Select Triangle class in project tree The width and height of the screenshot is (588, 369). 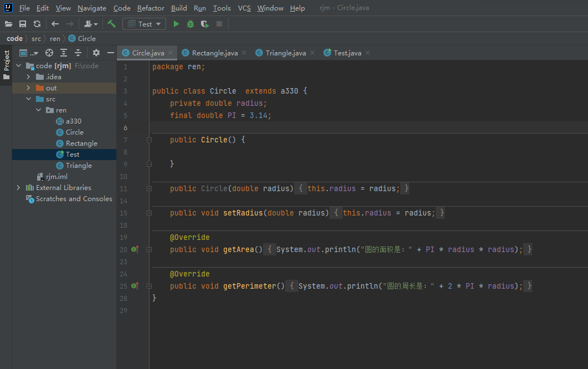click(x=79, y=166)
